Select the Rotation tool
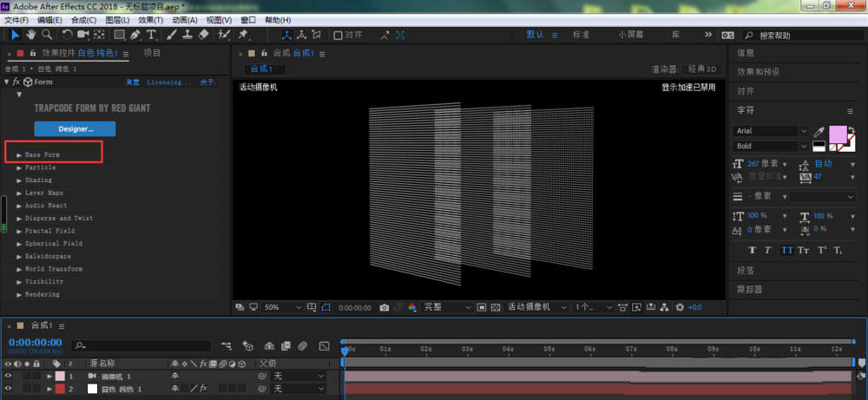This screenshot has width=868, height=400. 67,35
